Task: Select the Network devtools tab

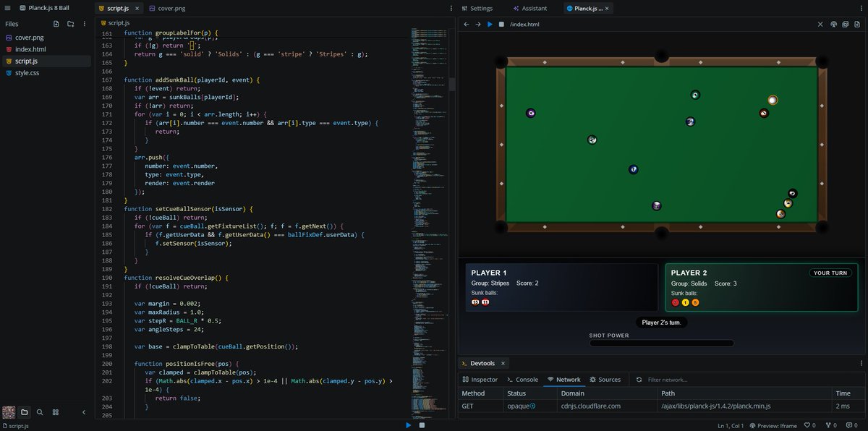Action: (563, 380)
